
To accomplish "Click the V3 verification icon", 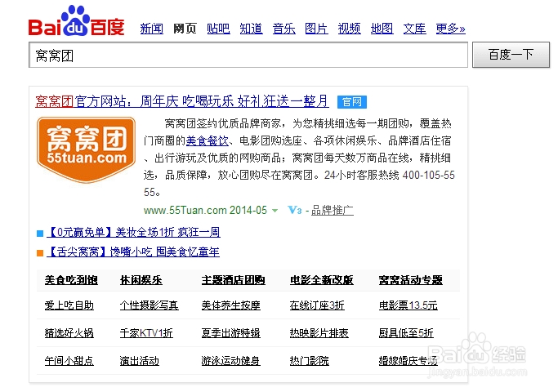I will click(294, 210).
